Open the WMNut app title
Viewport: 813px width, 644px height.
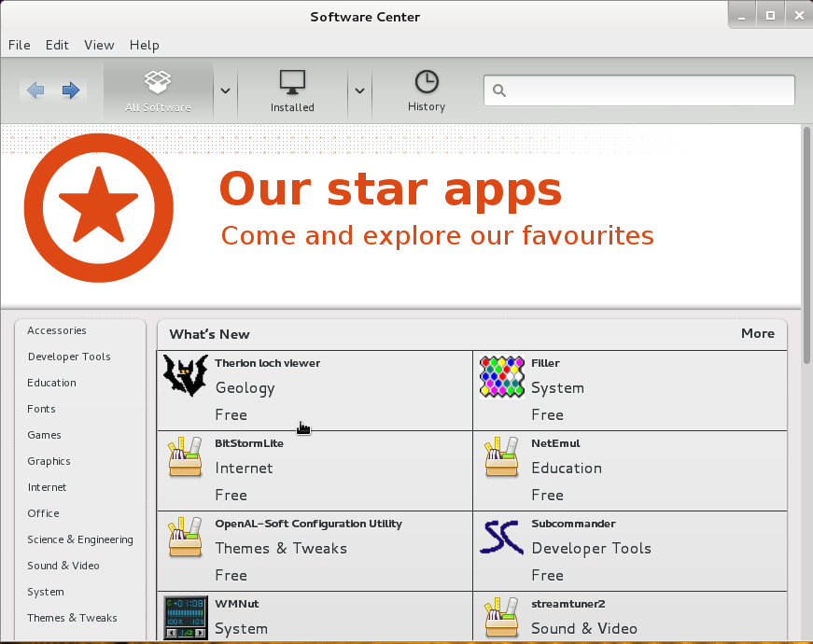click(x=237, y=604)
